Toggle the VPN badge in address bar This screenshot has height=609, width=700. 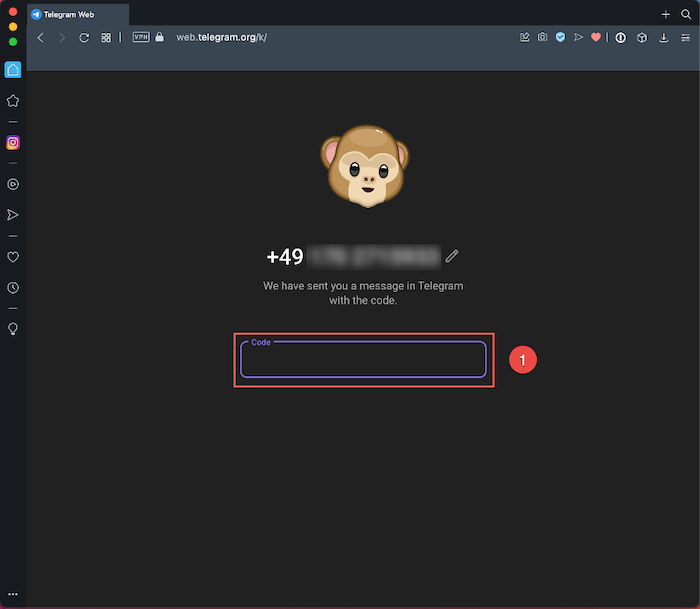pos(141,37)
